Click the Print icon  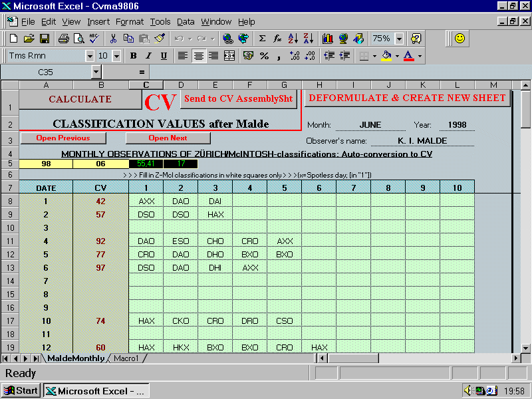[63, 39]
